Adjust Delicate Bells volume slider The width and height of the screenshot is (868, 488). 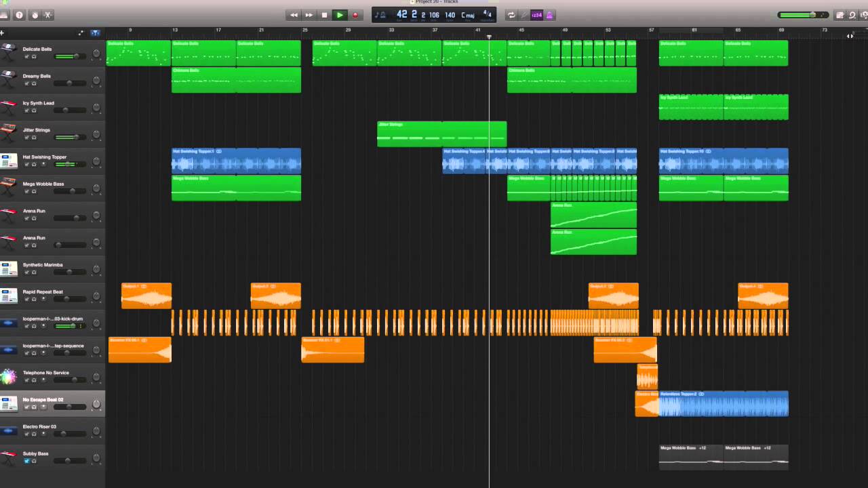pos(70,56)
